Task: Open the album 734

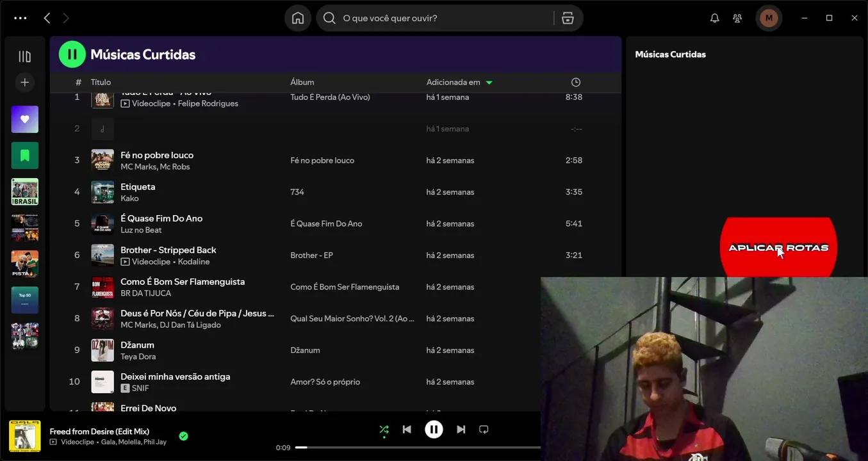Action: (x=297, y=192)
